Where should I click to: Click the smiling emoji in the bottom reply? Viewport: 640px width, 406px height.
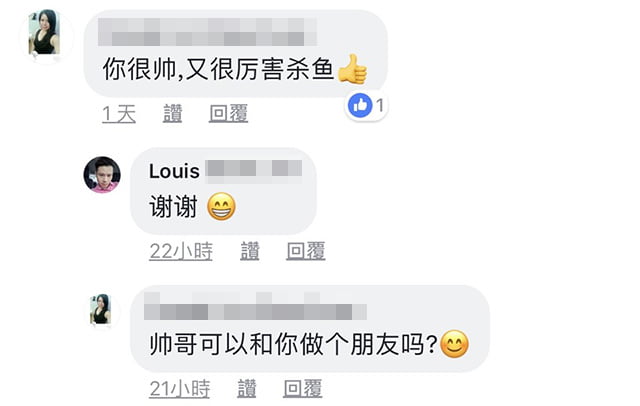pos(455,344)
